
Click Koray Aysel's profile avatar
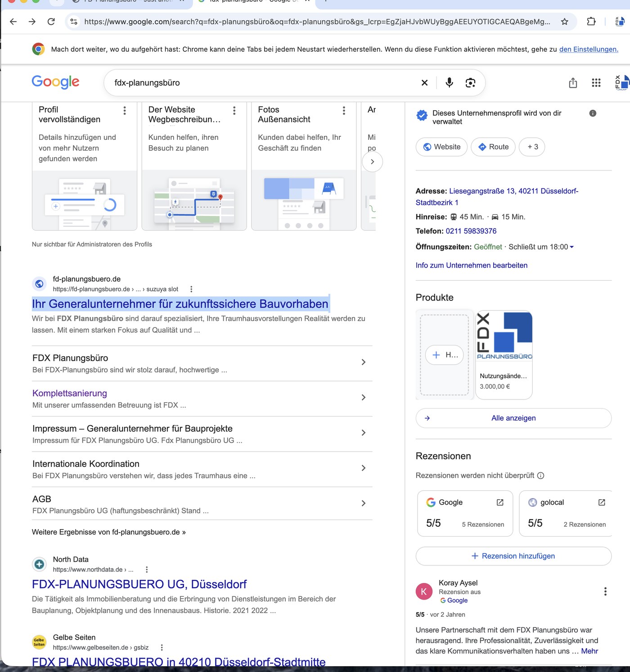pos(424,592)
